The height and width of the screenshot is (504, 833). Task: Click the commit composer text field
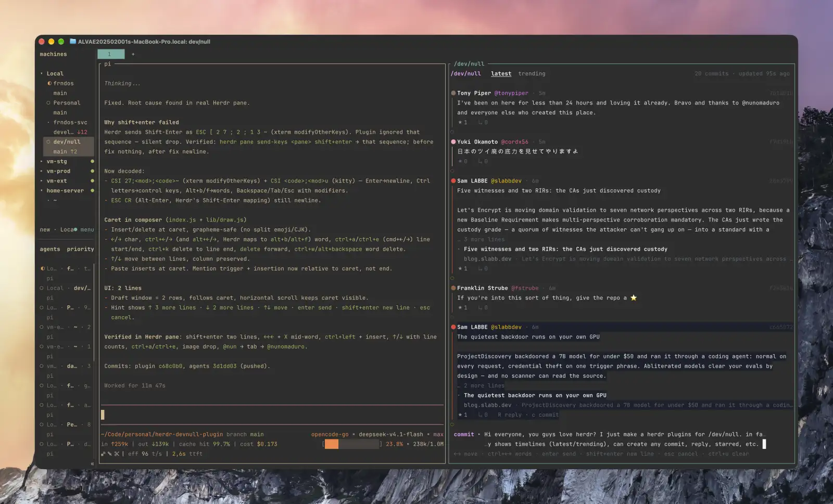pyautogui.click(x=625, y=440)
